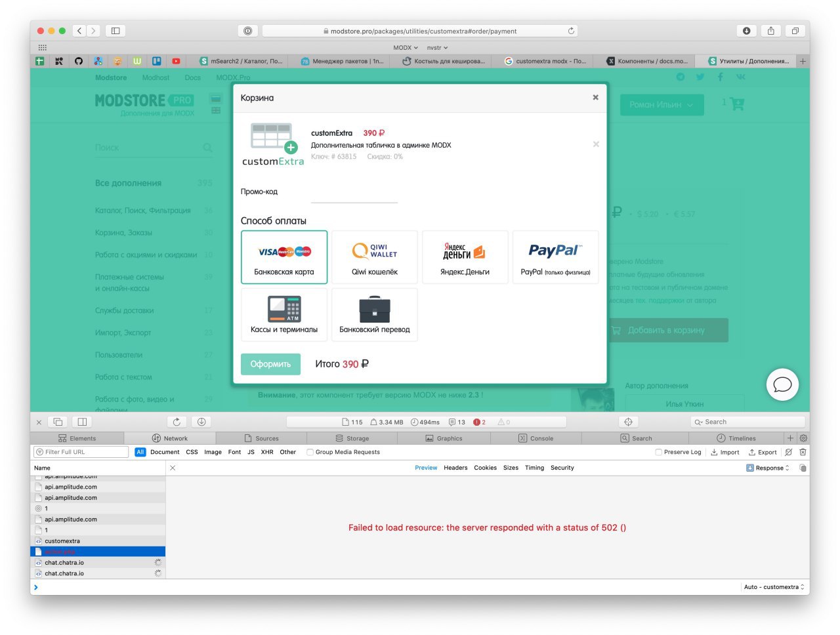Filter network by CSS type
The image size is (840, 635).
(192, 452)
